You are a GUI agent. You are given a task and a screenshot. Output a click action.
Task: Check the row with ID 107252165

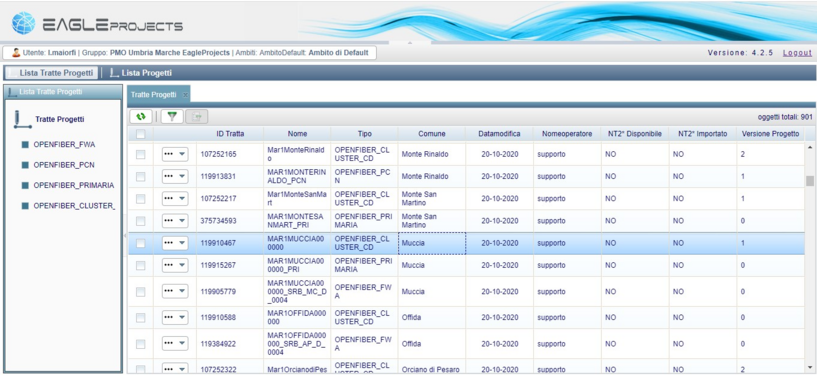[x=141, y=155]
